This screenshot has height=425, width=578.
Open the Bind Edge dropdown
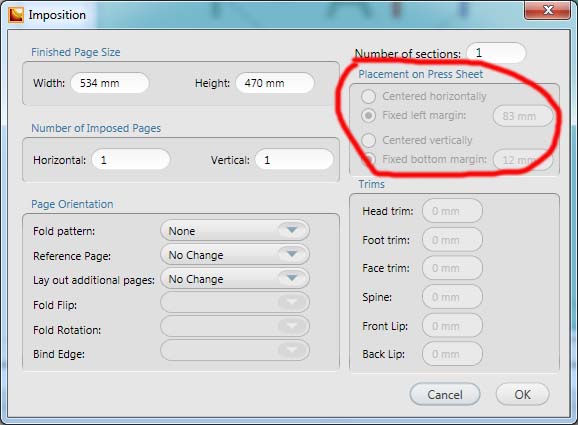click(x=235, y=351)
